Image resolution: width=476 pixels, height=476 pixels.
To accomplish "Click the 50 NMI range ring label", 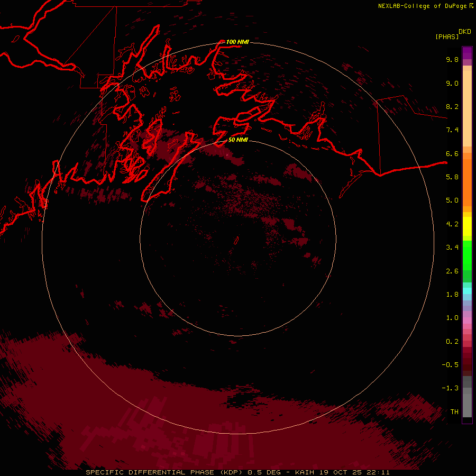I will (x=238, y=140).
